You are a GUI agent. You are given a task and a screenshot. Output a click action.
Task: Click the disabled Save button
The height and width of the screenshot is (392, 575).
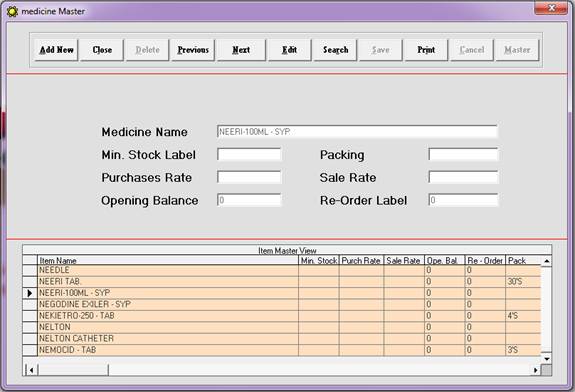pyautogui.click(x=381, y=50)
